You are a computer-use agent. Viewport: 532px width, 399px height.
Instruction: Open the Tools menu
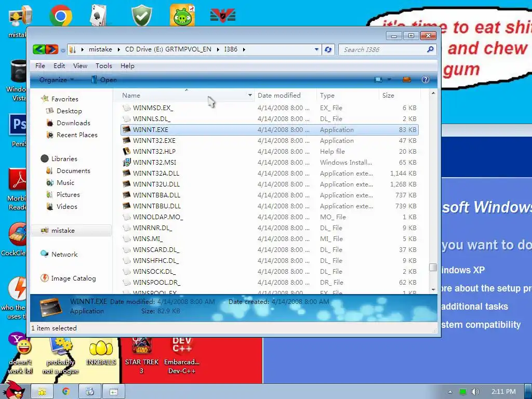pyautogui.click(x=103, y=66)
